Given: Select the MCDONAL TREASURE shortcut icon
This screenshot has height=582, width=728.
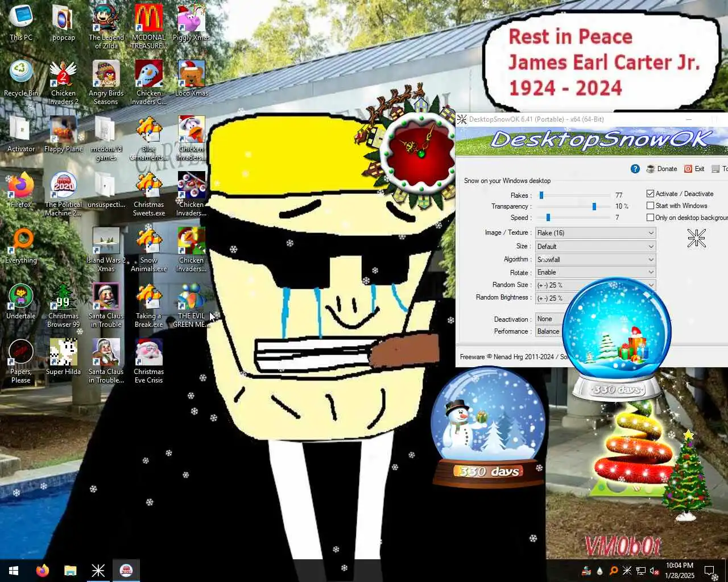Looking at the screenshot, I should 149,27.
